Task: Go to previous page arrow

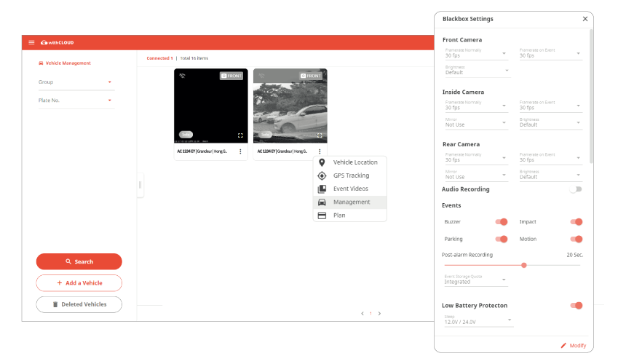Action: pos(362,313)
